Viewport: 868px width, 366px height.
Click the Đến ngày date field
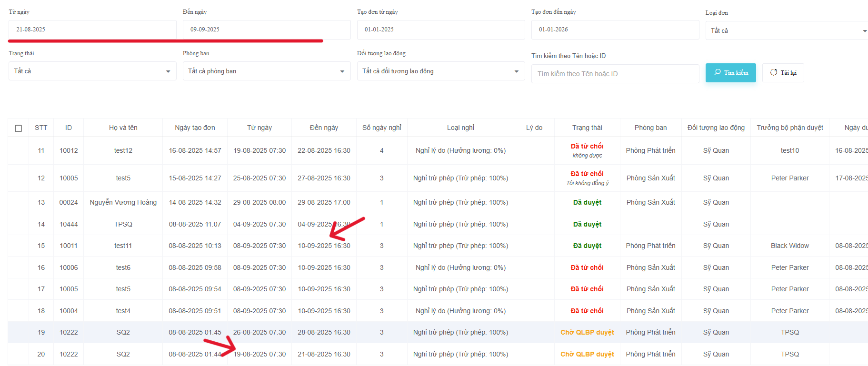point(266,30)
